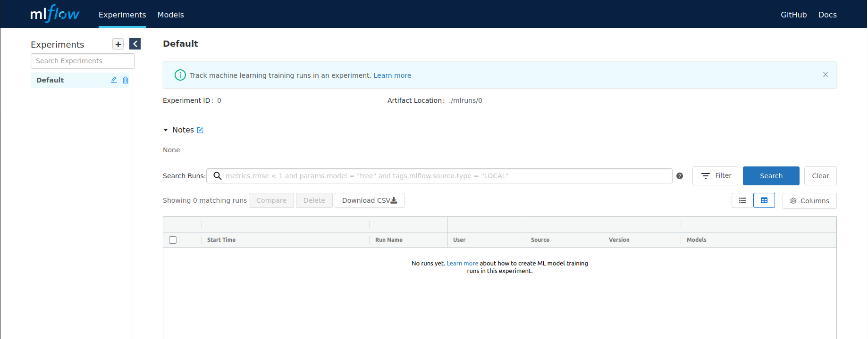The image size is (868, 339).
Task: Edit notes using the pencil icon
Action: (x=200, y=130)
